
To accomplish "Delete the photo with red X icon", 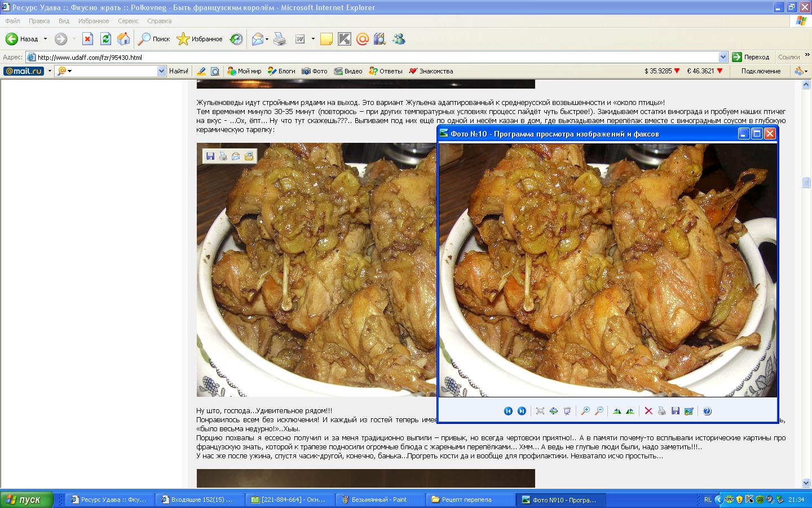I will (648, 411).
